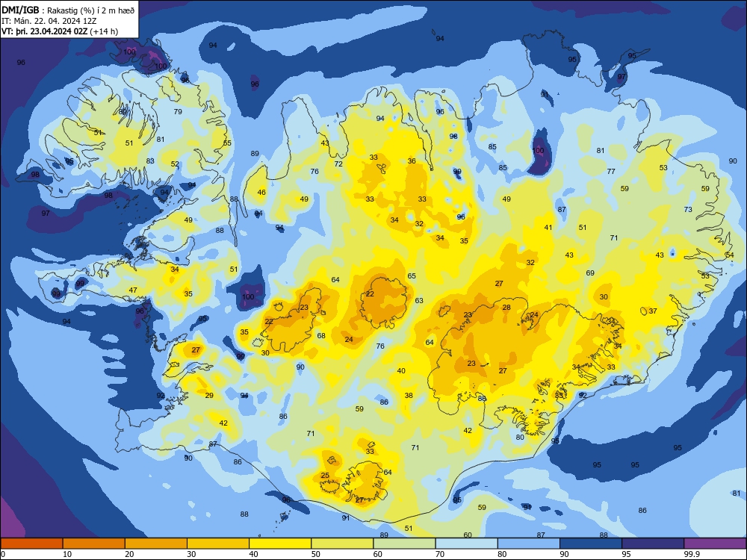The height and width of the screenshot is (560, 747).
Task: Click the legend scale label '95'
Action: [x=626, y=554]
